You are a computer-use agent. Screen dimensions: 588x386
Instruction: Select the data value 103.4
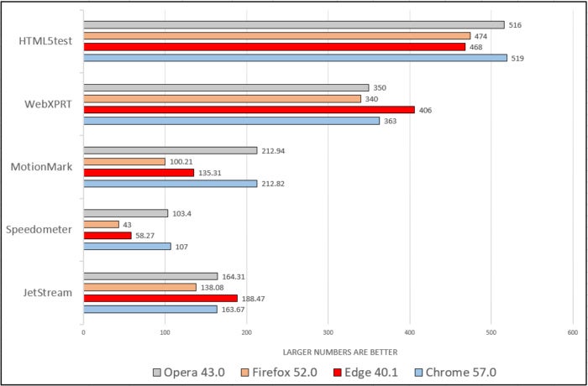[x=181, y=214]
